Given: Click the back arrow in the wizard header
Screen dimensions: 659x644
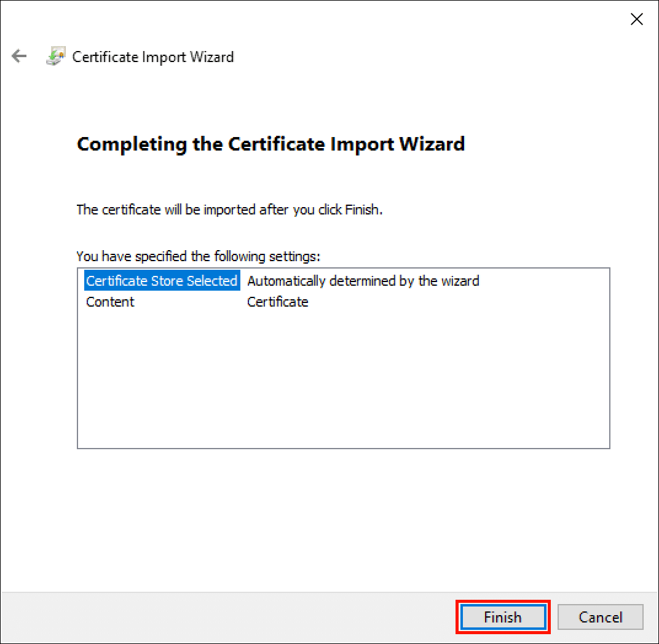Looking at the screenshot, I should (x=20, y=57).
